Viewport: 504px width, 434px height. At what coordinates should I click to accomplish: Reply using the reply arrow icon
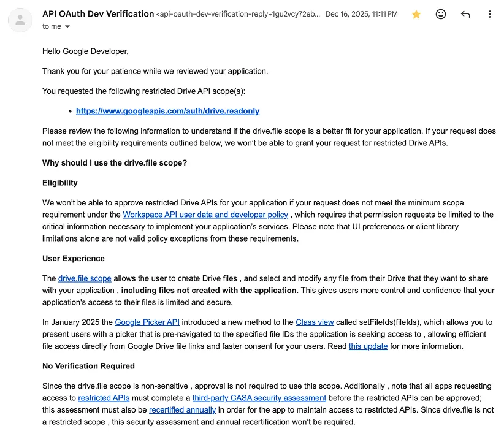click(x=465, y=14)
